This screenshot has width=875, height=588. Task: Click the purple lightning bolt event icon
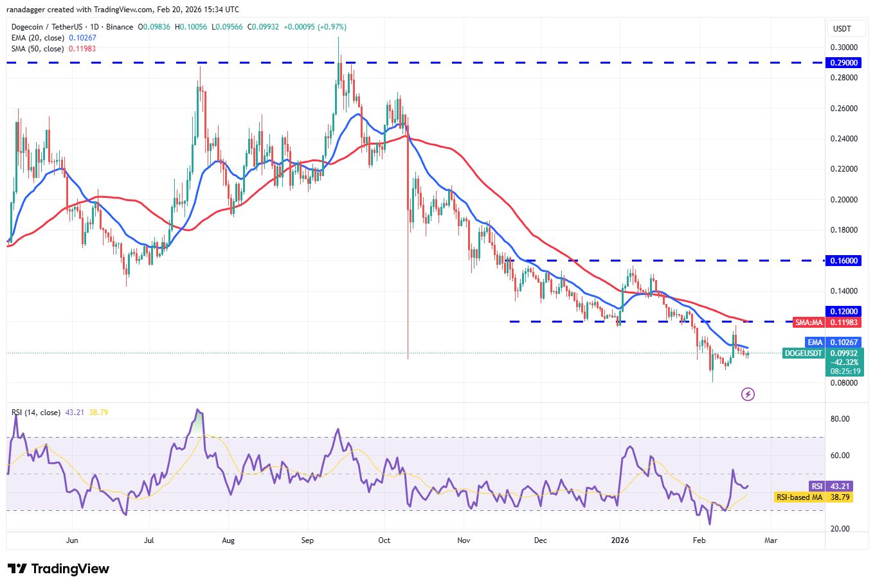[x=748, y=394]
